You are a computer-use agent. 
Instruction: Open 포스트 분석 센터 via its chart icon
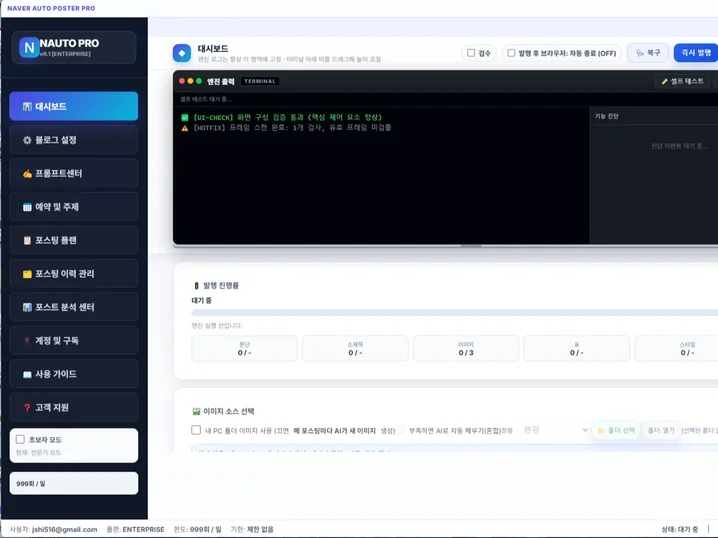(x=28, y=307)
